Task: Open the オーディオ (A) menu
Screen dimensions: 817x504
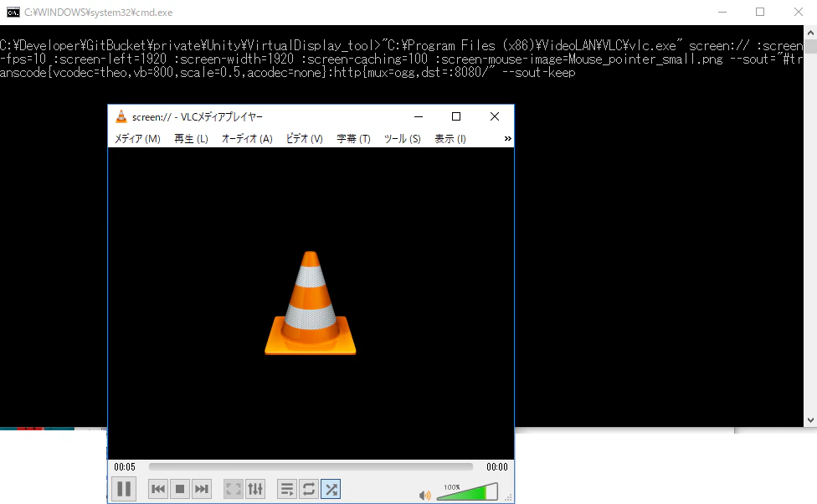Action: 247,139
